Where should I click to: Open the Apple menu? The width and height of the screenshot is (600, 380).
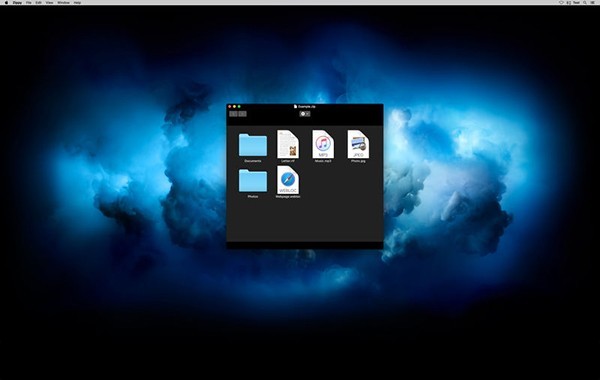6,3
